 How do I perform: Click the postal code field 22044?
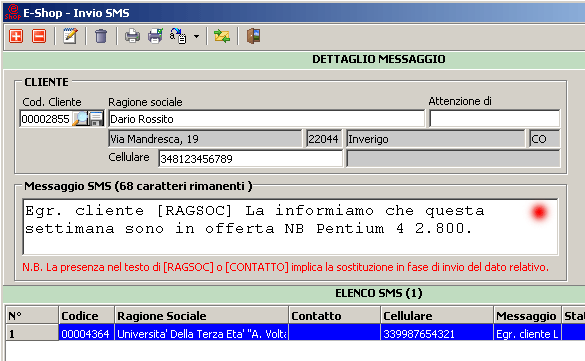[x=323, y=139]
